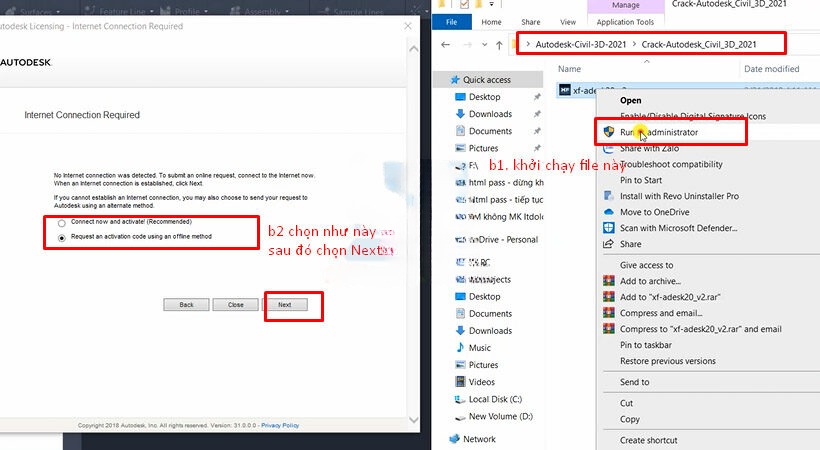Open Assembly dropdown in Civil 3D ribbon

coord(288,11)
